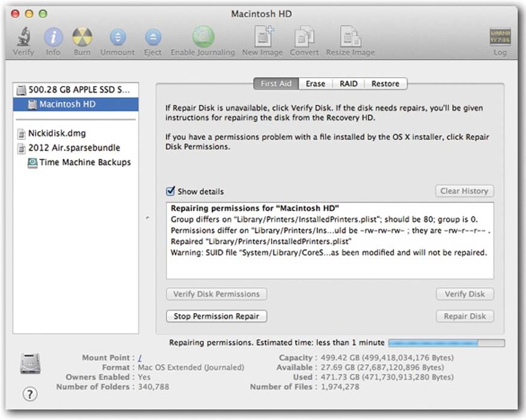The image size is (526, 420).
Task: Click the "Repaired Library/Printers/InstalledPrinters.plist" log line
Action: pos(261,242)
